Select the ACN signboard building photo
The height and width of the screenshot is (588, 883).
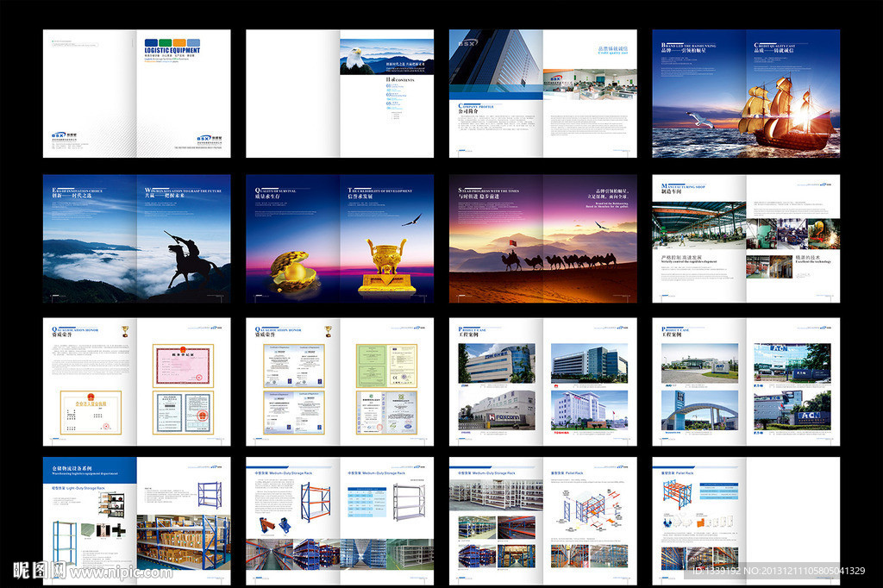click(x=792, y=411)
